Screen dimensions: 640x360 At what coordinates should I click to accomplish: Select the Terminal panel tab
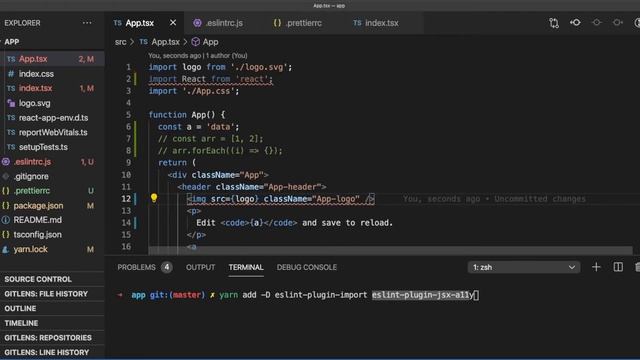246,267
